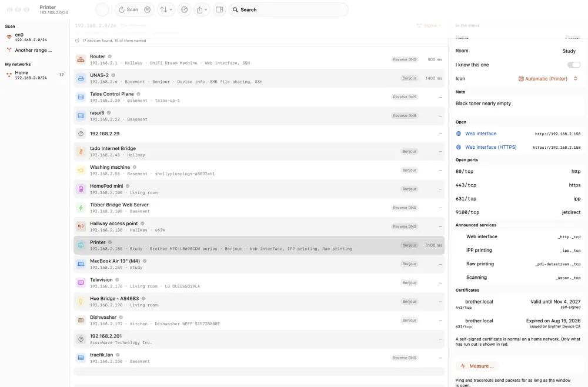588x387 pixels.
Task: Click the 80/tcp open port entry
Action: click(518, 171)
